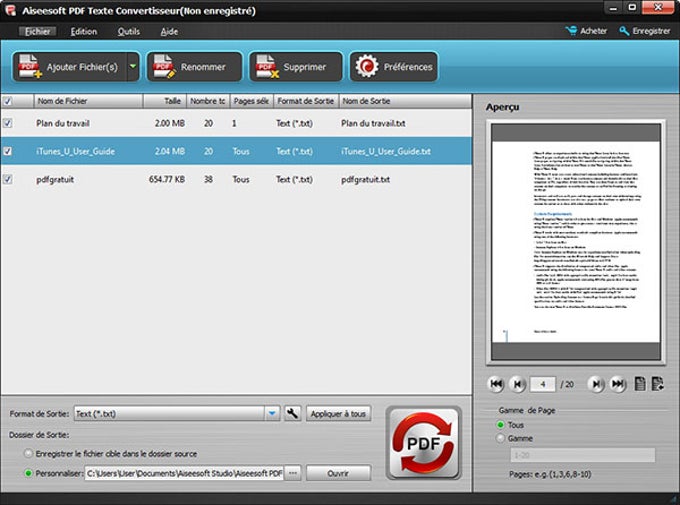This screenshot has height=505, width=680.
Task: Click the 38 page count cell
Action: pyautogui.click(x=208, y=179)
